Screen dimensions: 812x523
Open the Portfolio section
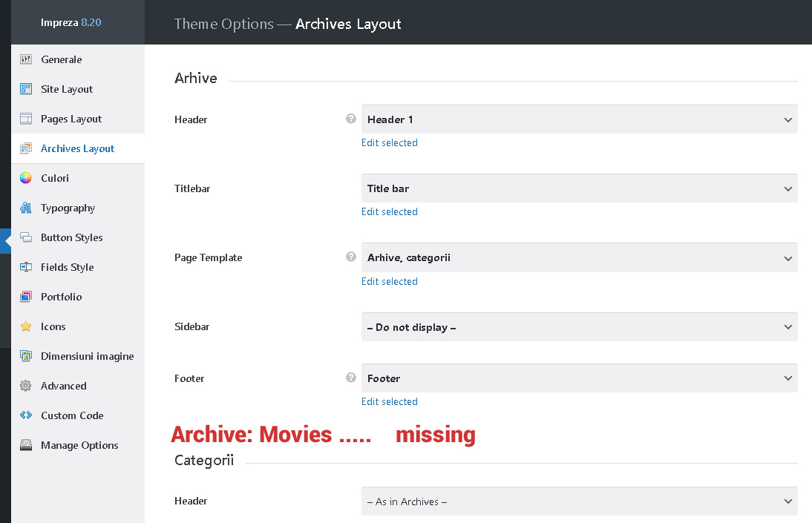click(78, 297)
